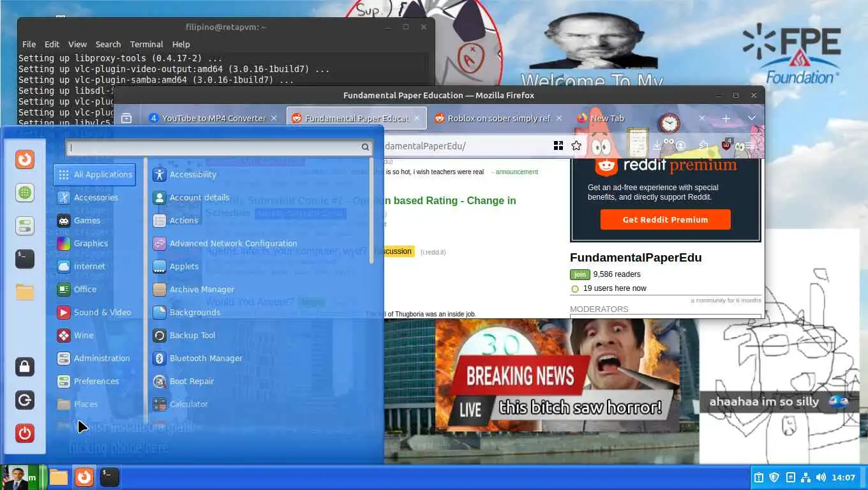Click the Firefox address bar URL
Viewport: 868px width, 490px height.
coord(424,146)
